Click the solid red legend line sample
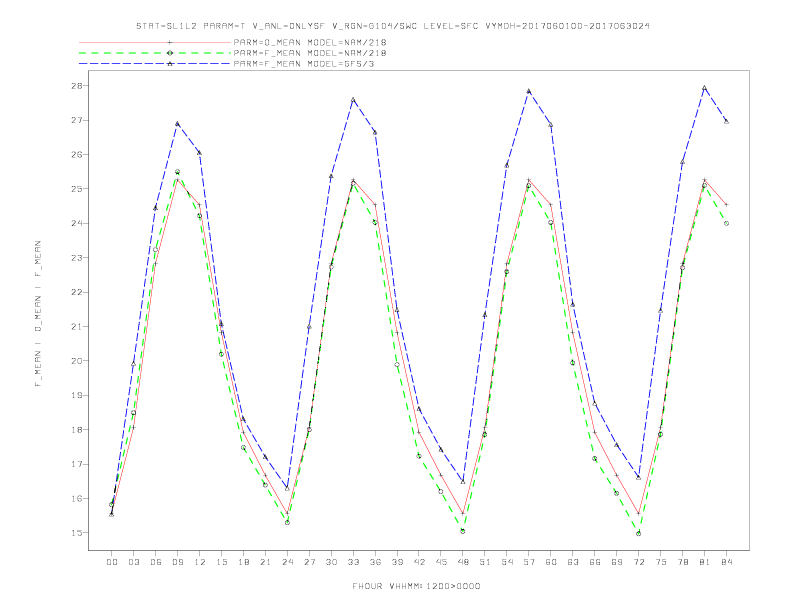The image size is (792, 612). [155, 42]
